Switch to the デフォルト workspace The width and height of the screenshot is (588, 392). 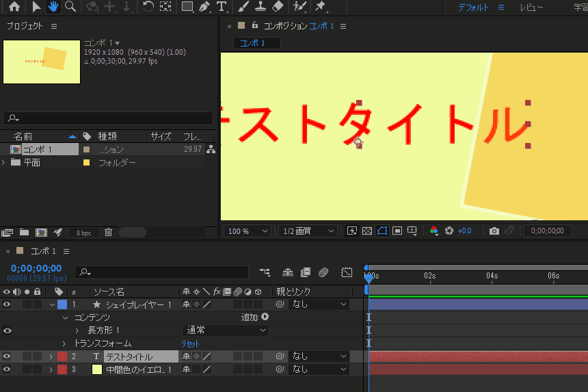tap(473, 8)
